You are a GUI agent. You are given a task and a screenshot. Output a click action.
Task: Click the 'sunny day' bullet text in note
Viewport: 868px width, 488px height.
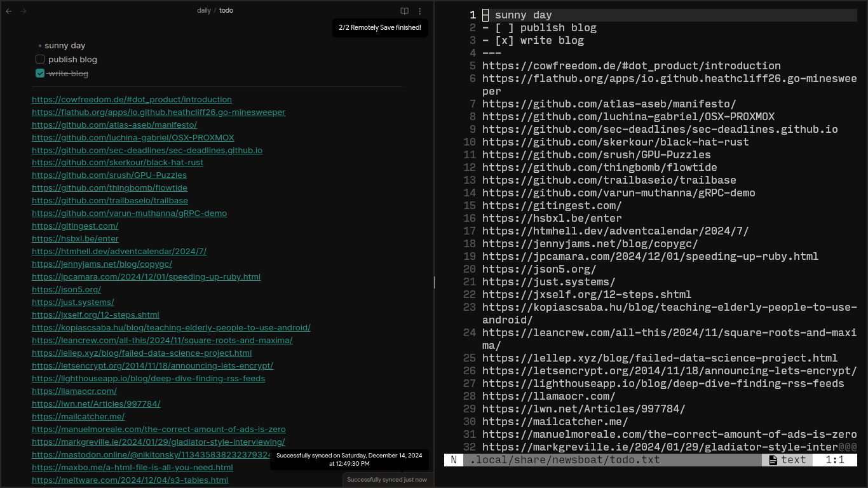(65, 46)
